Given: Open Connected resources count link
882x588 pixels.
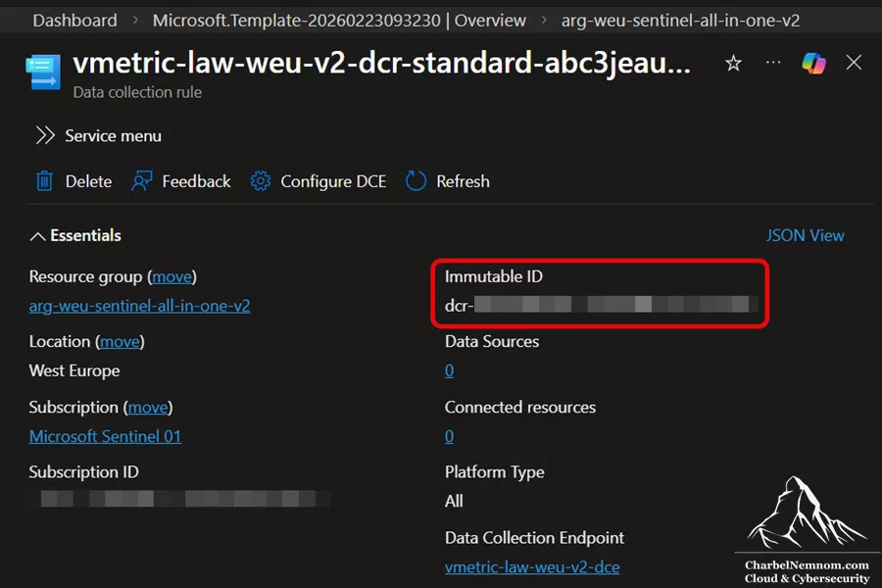Looking at the screenshot, I should (x=450, y=436).
